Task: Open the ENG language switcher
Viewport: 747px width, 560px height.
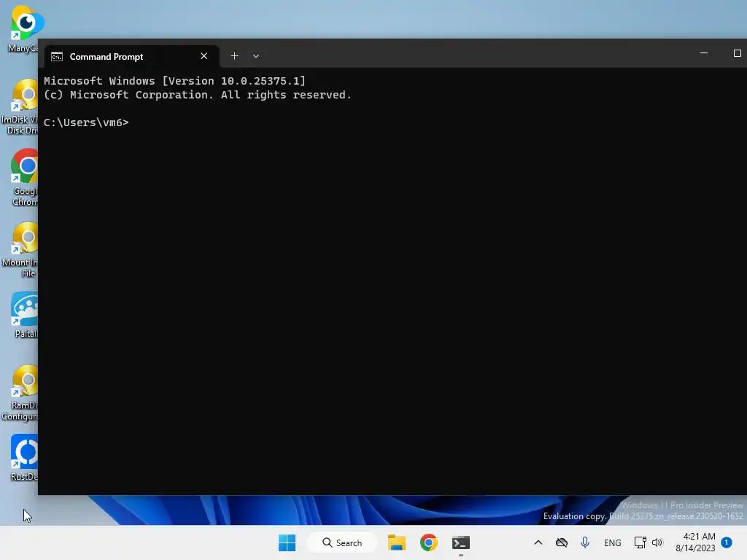Action: coord(612,542)
